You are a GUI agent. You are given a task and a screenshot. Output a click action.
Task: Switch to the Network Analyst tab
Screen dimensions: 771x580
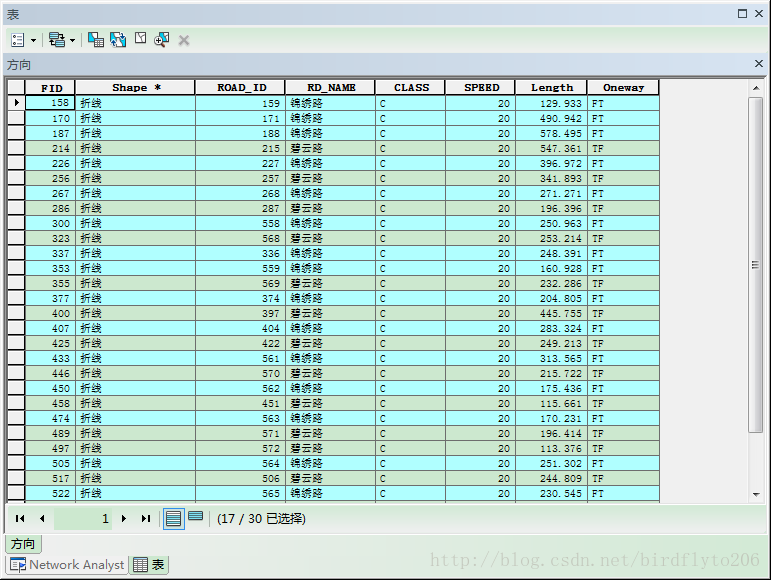pyautogui.click(x=67, y=565)
